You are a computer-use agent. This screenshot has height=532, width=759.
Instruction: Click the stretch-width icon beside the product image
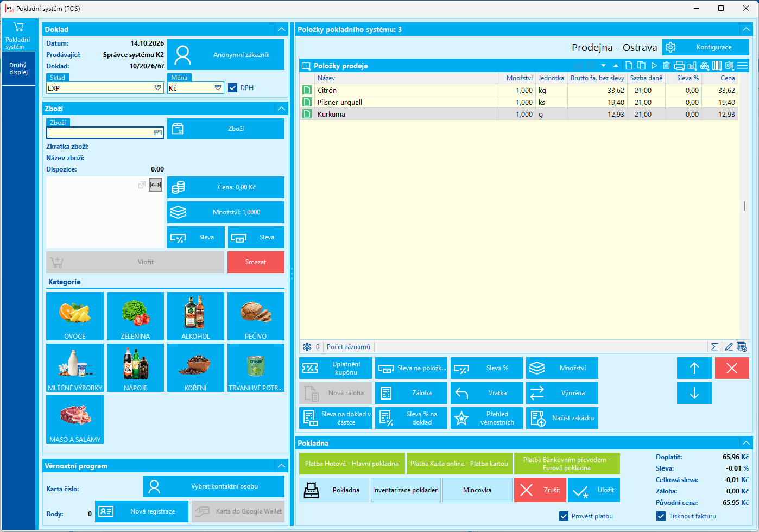[156, 185]
